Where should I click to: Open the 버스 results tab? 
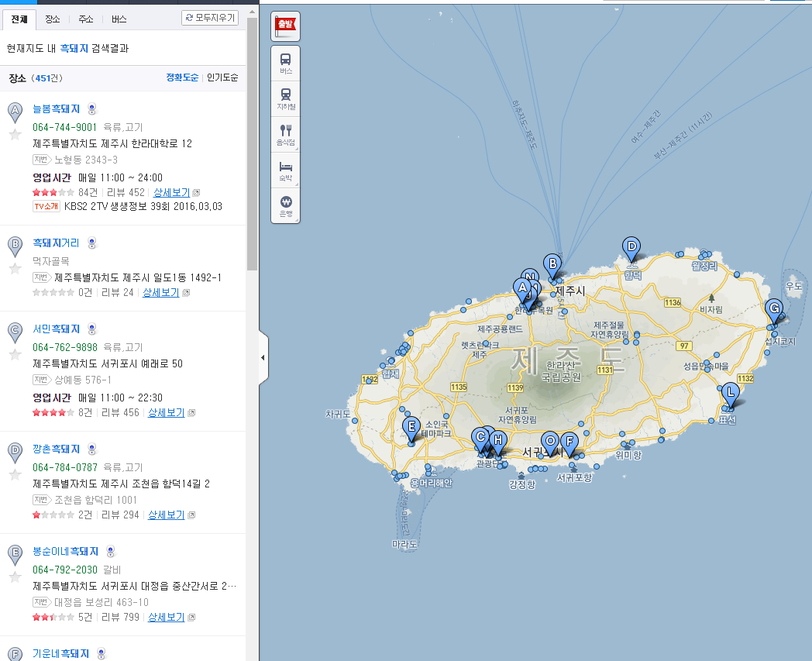(x=119, y=19)
